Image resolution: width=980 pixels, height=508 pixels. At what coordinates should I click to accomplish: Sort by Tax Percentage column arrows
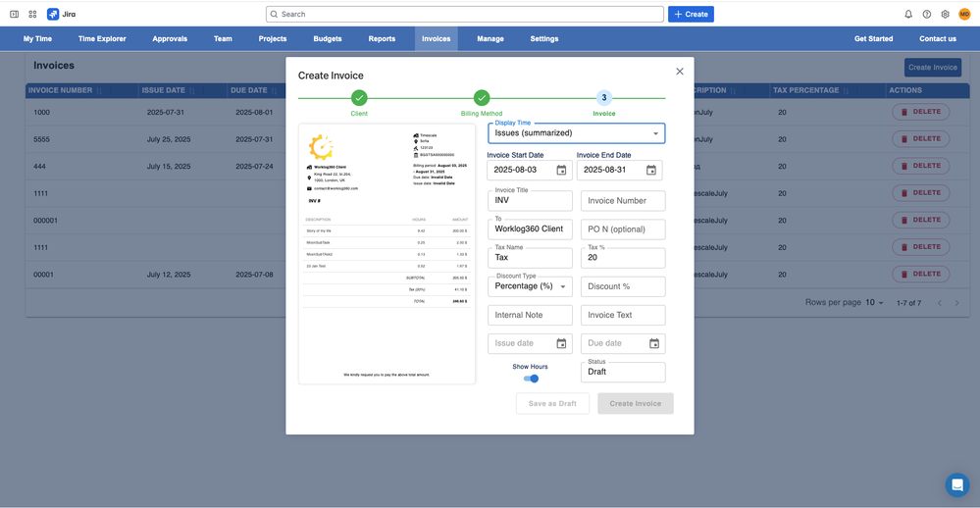846,90
